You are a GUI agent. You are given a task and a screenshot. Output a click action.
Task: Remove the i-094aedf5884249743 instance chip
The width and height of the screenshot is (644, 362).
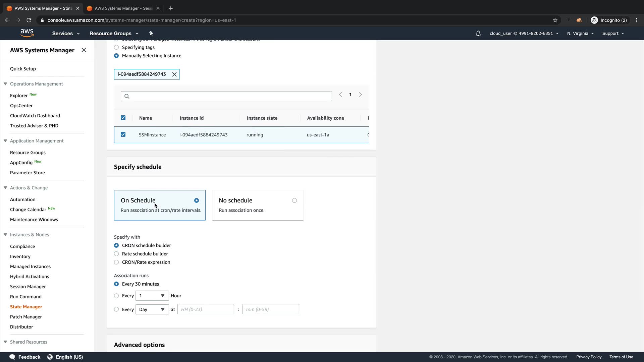click(x=174, y=74)
